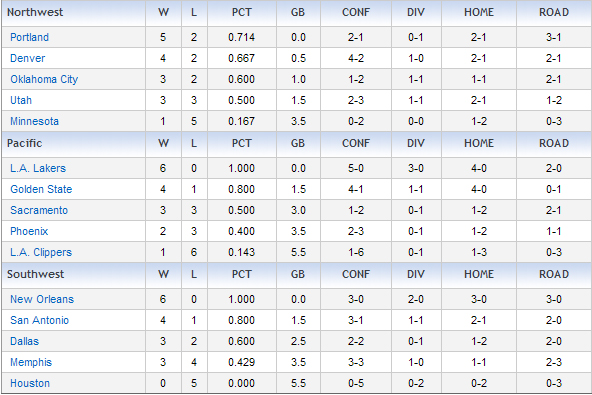Select the Houston team link
The height and width of the screenshot is (395, 592).
click(30, 383)
